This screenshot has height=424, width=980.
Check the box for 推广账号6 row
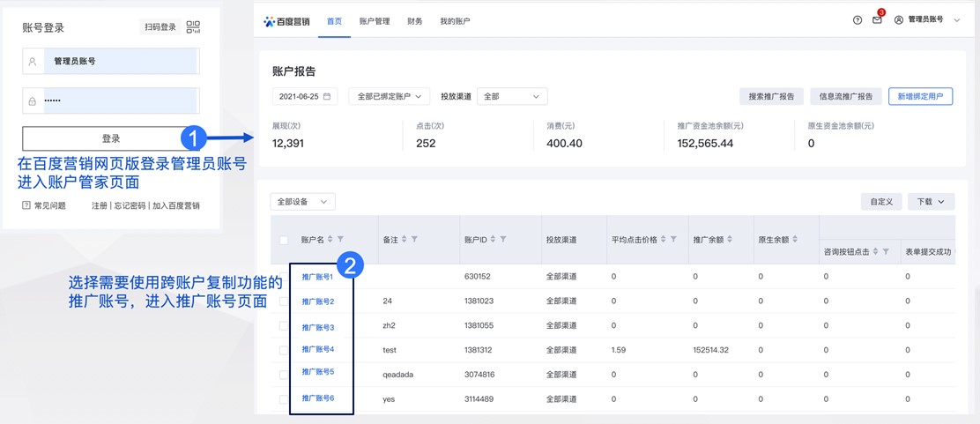pyautogui.click(x=284, y=399)
